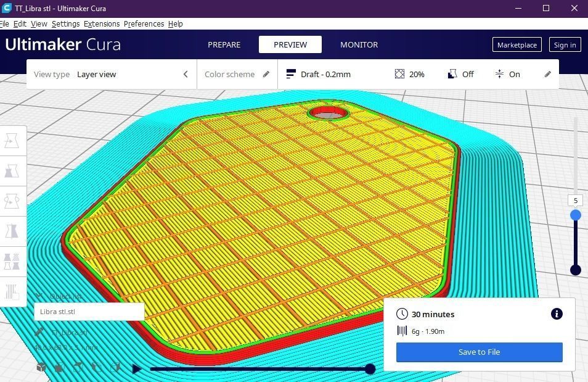Click Save to File button
This screenshot has height=382, width=588.
pyautogui.click(x=480, y=352)
